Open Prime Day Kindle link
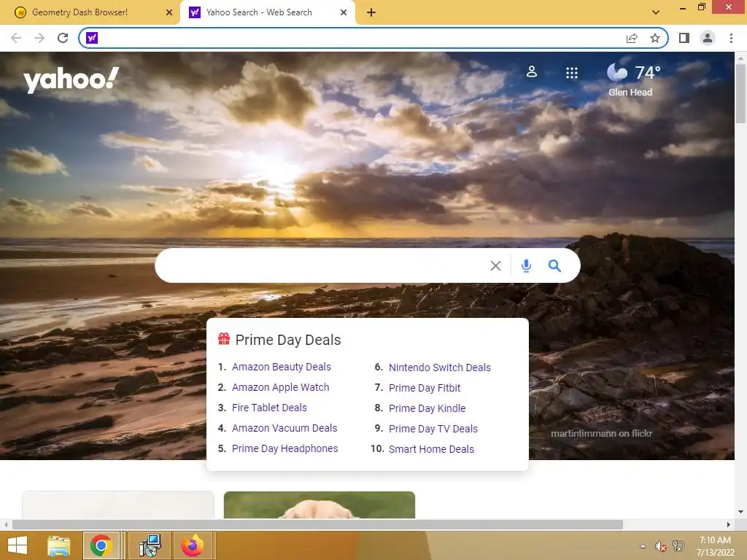 pos(427,408)
